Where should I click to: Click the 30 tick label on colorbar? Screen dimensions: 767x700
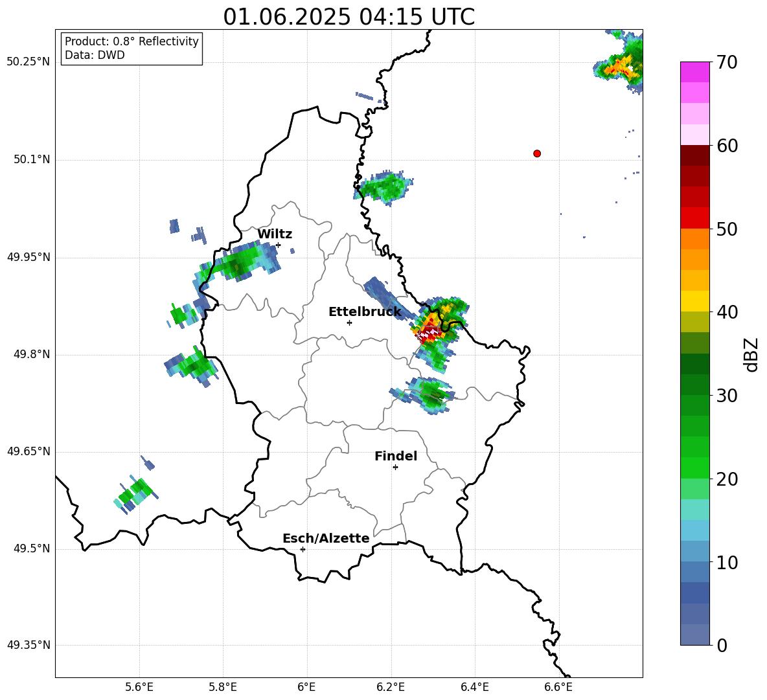tap(726, 396)
